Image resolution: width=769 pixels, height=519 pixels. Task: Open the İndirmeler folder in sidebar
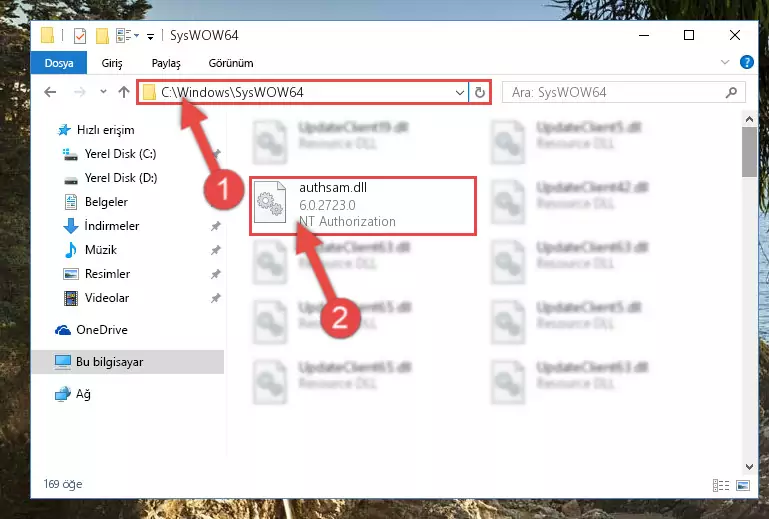(111, 226)
